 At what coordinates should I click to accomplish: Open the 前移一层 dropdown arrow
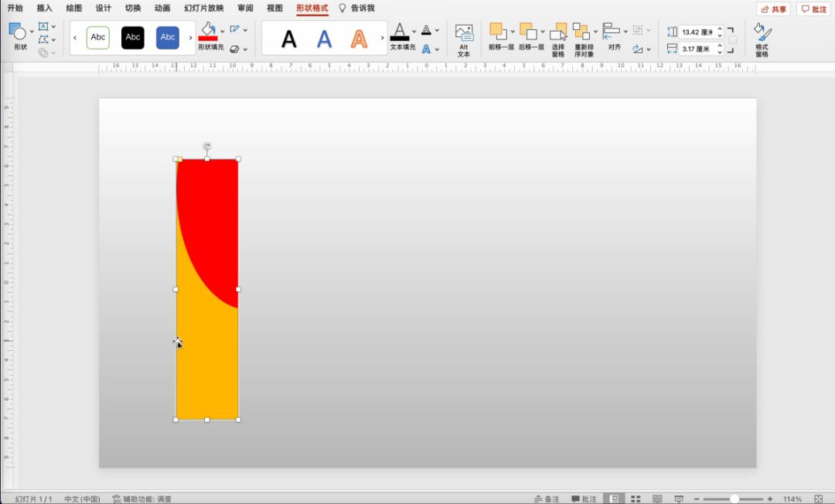coord(513,32)
